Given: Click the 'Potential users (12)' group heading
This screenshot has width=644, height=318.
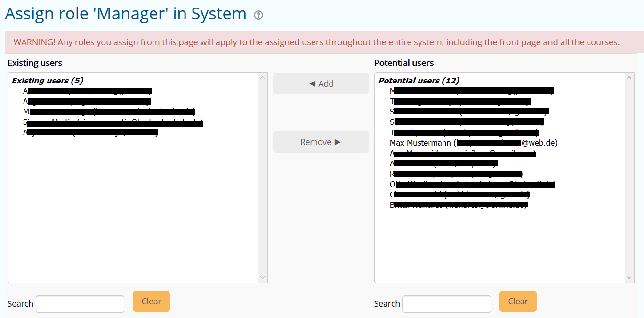Looking at the screenshot, I should (419, 81).
